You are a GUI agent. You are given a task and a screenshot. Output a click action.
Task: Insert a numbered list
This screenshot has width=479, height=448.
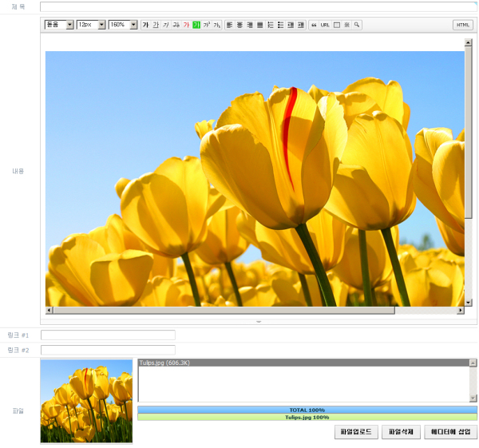pyautogui.click(x=270, y=25)
